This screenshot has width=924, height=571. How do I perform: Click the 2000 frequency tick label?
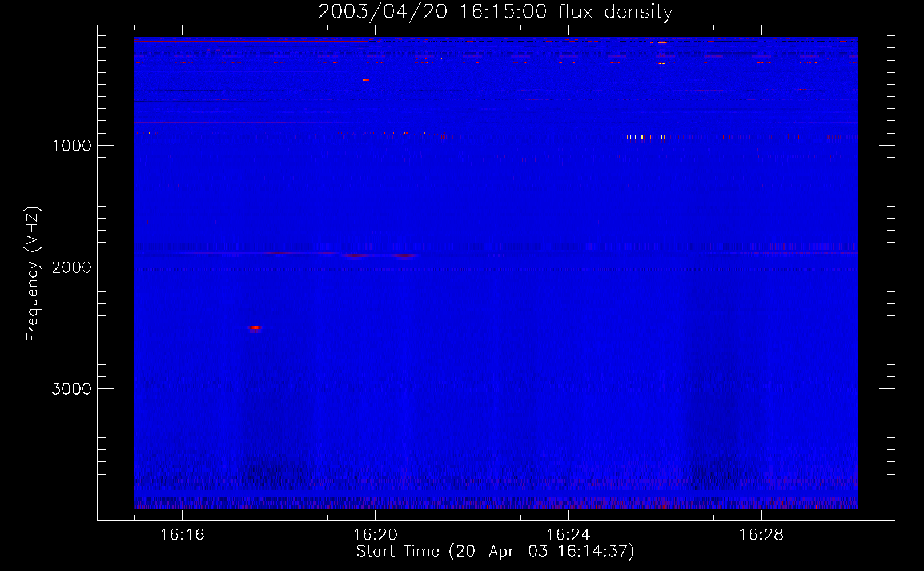71,267
